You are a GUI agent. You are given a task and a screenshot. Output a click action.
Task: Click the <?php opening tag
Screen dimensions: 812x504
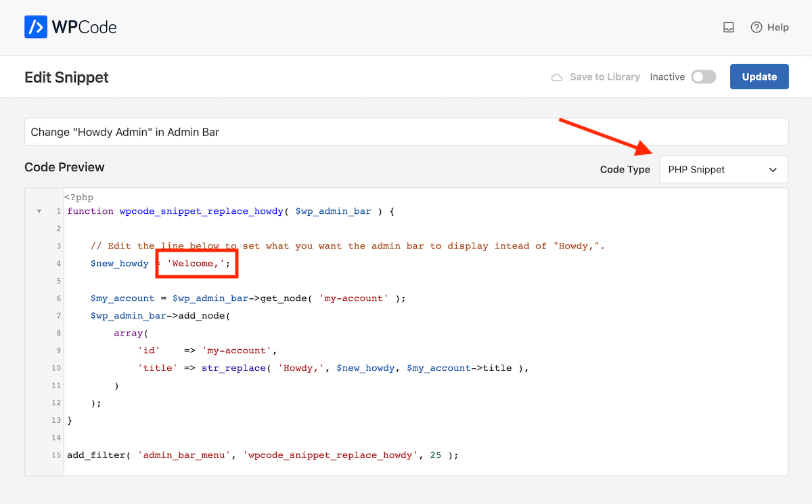tap(79, 198)
